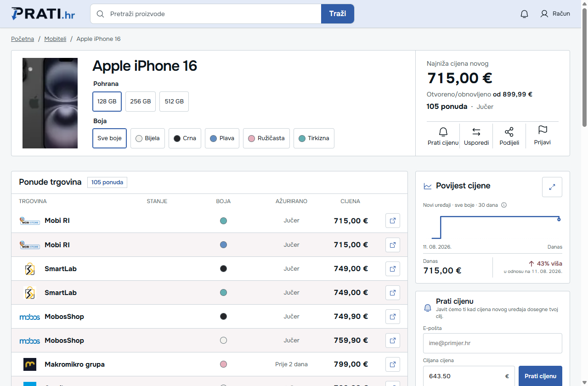Select 512 GB storage option
This screenshot has width=588, height=386.
pos(174,102)
